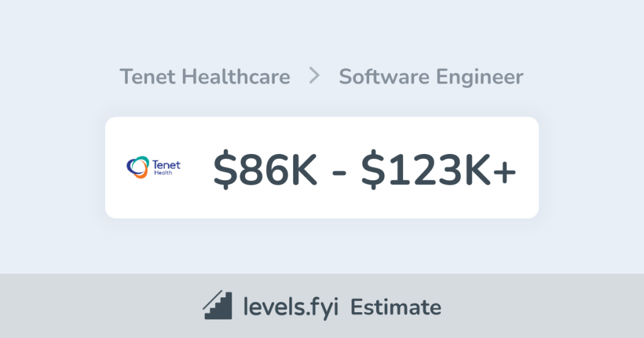Click the light blue area above breadcrumb
This screenshot has width=644, height=338.
(x=322, y=31)
